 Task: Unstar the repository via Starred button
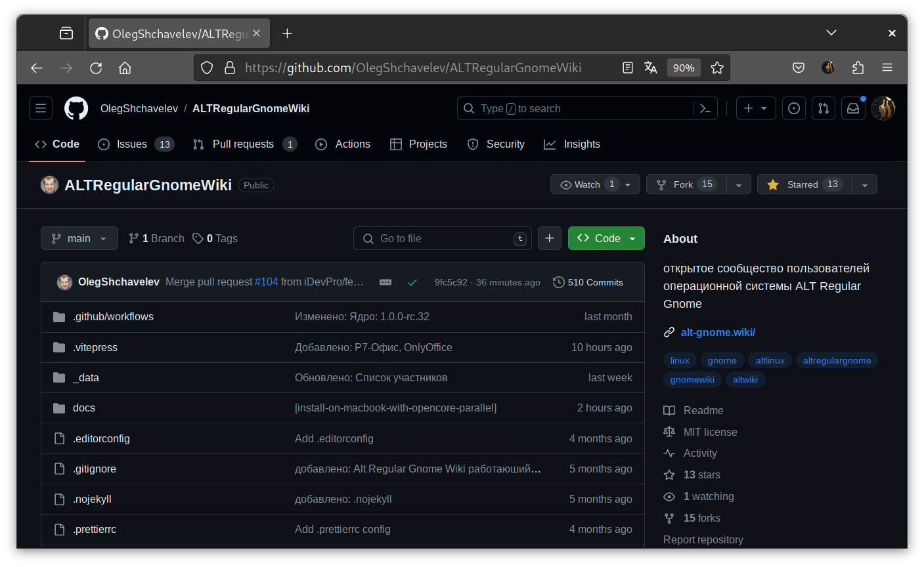click(804, 184)
